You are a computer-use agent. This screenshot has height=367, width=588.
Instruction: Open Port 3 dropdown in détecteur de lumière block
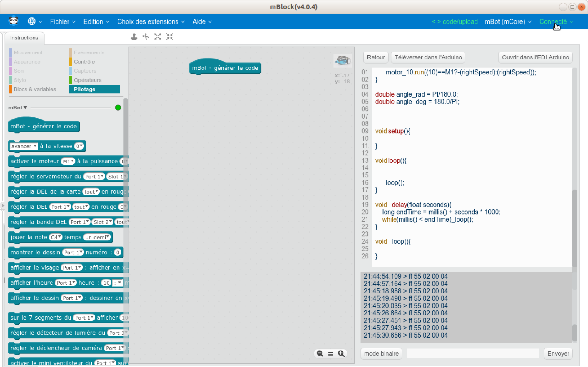118,333
